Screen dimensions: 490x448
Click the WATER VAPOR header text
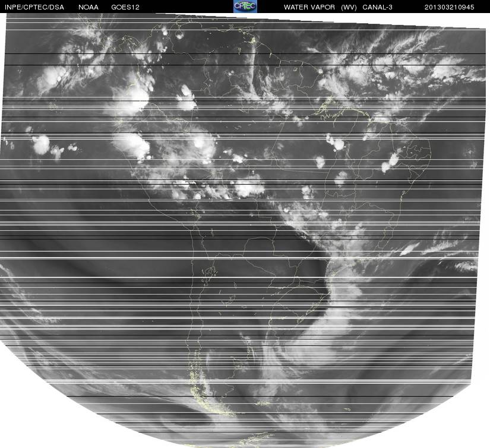(x=309, y=7)
